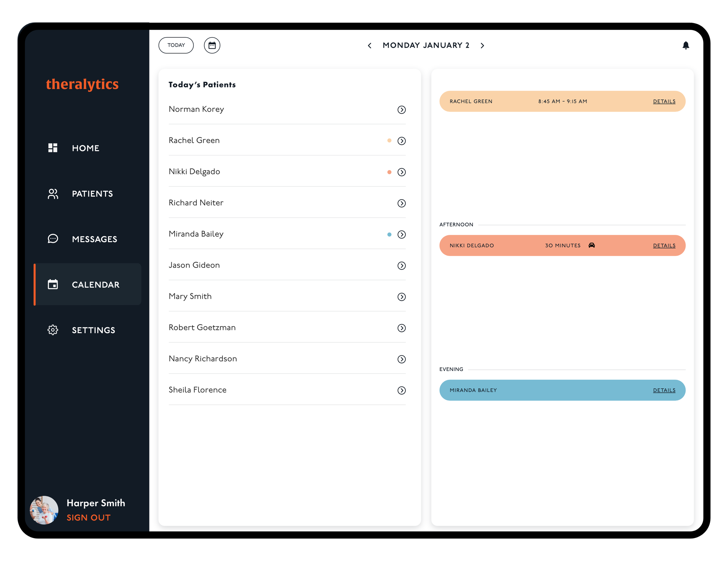This screenshot has height=561, width=728.
Task: Click the Home dashboard grid icon
Action: 53,148
